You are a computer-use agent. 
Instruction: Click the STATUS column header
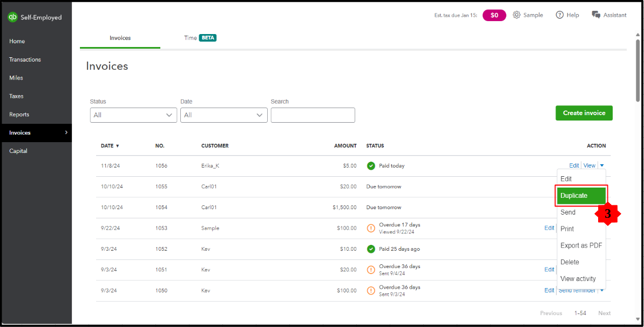coord(375,145)
